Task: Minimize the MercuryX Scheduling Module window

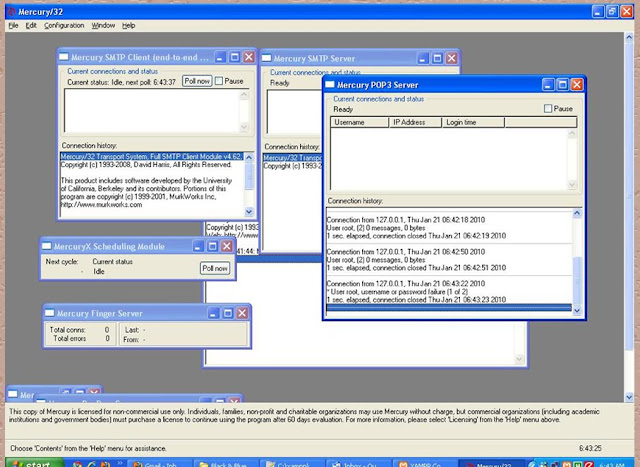Action: coord(198,246)
